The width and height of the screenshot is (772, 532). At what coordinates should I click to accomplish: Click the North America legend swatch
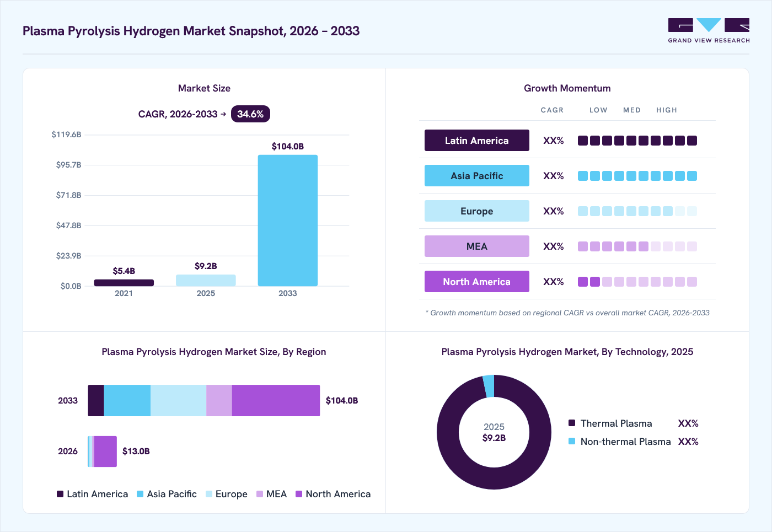click(x=299, y=494)
